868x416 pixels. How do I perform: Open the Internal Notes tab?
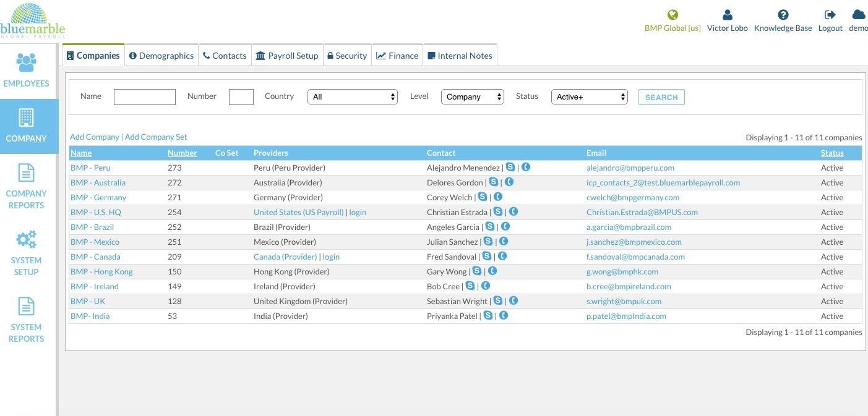460,55
